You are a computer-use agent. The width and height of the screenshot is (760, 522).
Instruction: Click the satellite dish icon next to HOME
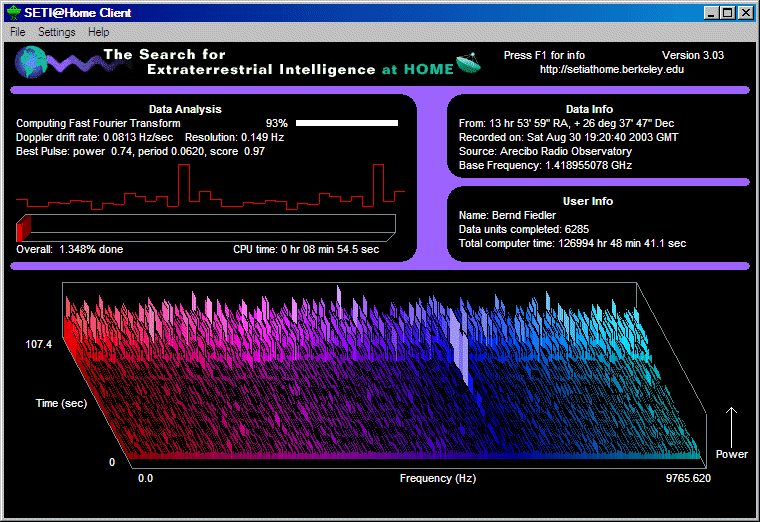pos(468,63)
